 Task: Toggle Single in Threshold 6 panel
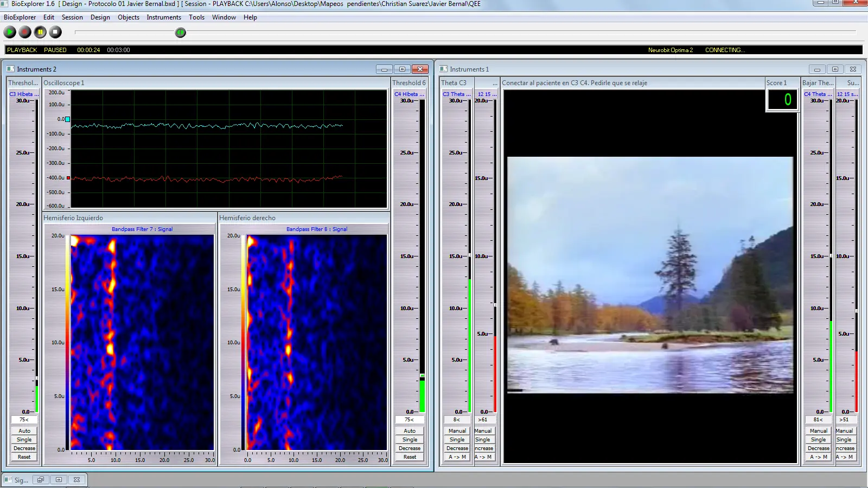(410, 440)
